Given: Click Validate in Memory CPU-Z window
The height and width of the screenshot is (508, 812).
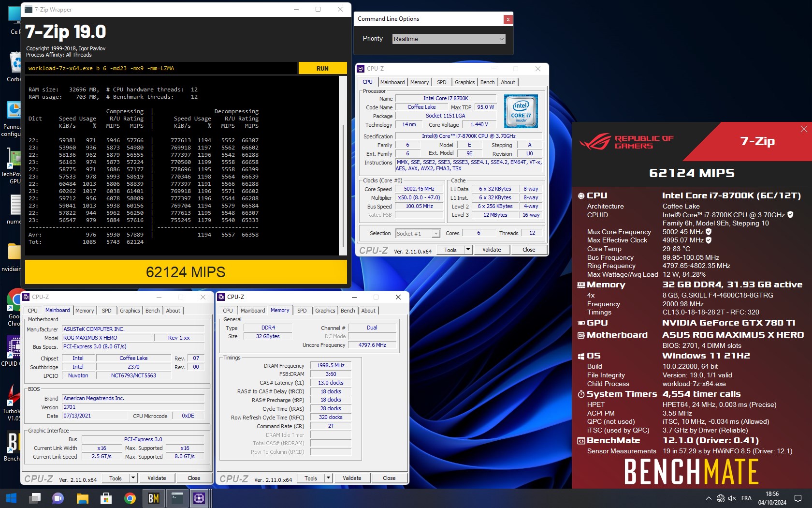Looking at the screenshot, I should (352, 478).
